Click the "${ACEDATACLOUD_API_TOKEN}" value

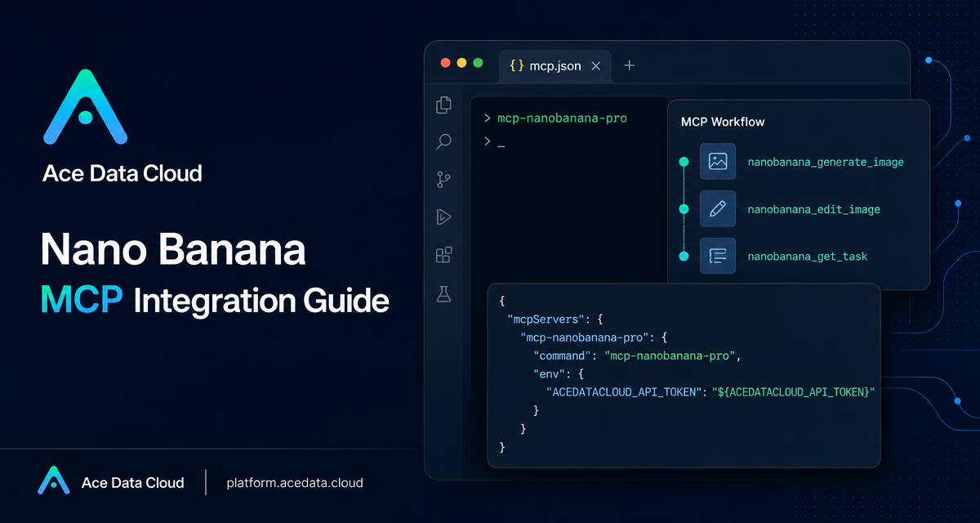coord(793,392)
